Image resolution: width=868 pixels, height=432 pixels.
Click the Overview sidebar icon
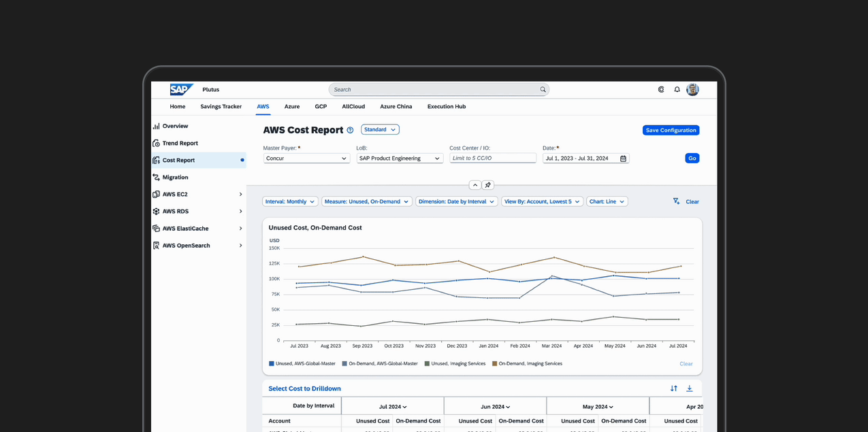156,126
